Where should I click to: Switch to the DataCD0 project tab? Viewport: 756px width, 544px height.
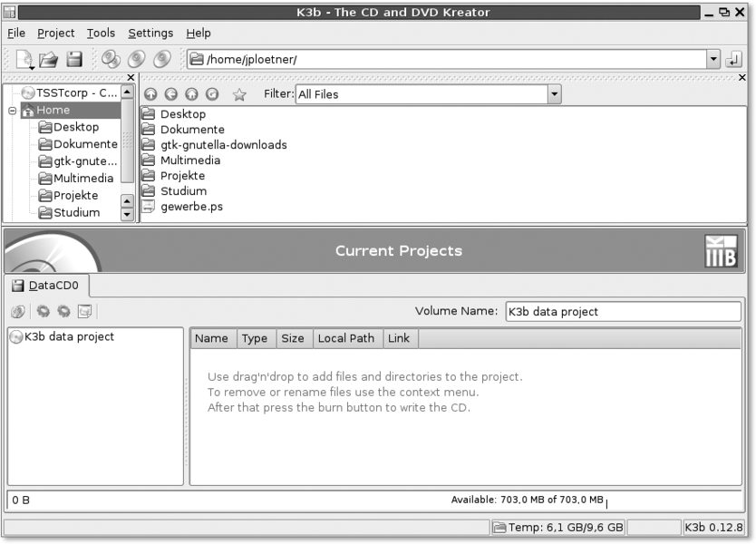tap(45, 286)
